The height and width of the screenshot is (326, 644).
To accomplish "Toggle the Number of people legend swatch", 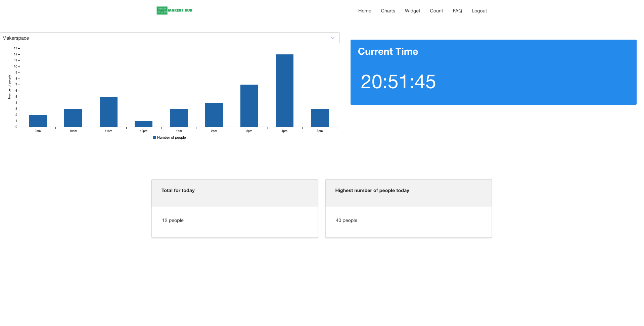I will pos(154,138).
